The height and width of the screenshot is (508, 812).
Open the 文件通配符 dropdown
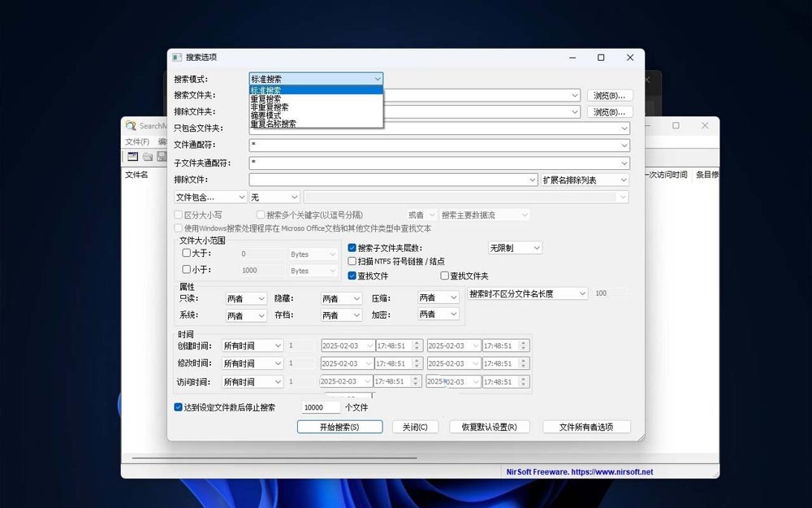click(624, 145)
